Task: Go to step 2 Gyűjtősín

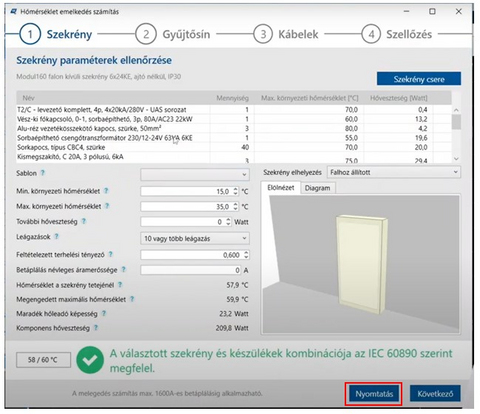Action: point(173,34)
